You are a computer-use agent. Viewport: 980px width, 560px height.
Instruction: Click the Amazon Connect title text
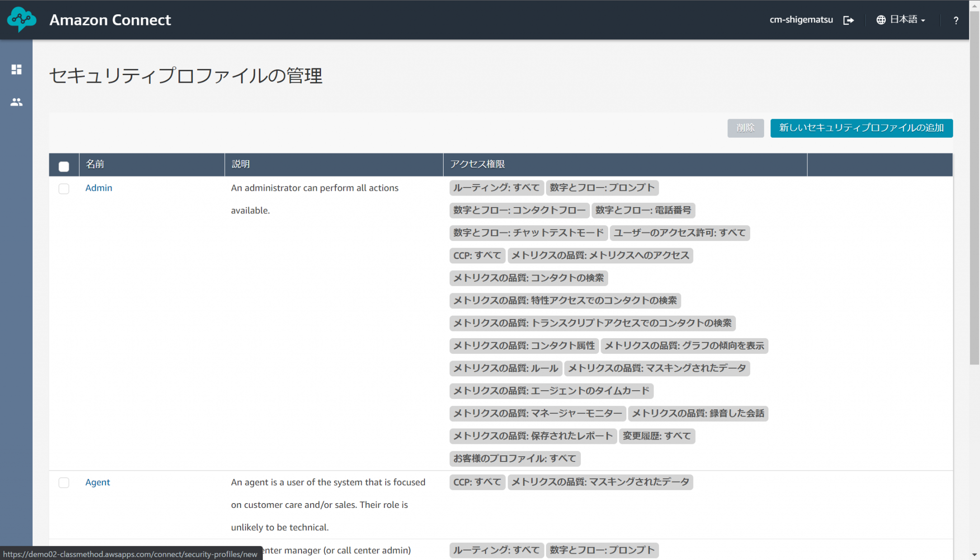(x=110, y=20)
